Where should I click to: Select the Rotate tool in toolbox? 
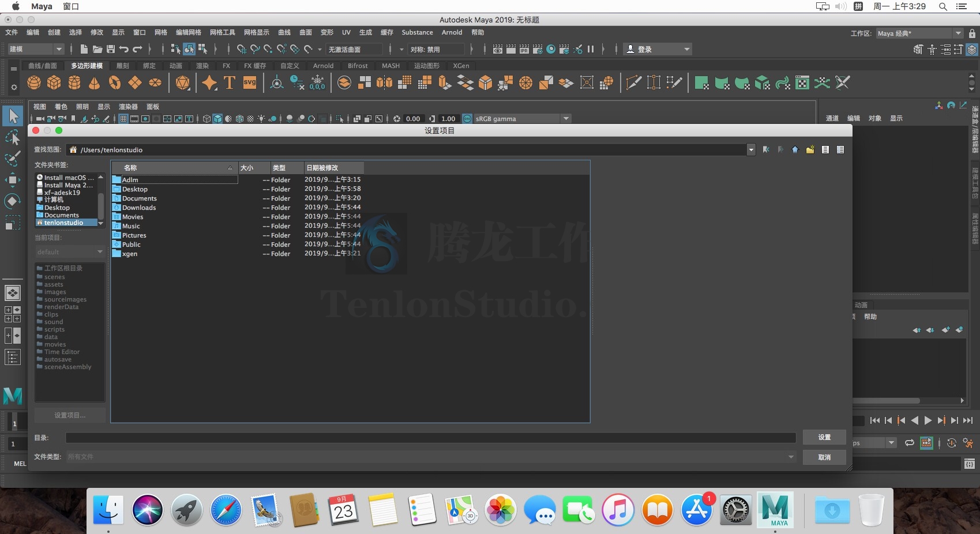click(13, 201)
